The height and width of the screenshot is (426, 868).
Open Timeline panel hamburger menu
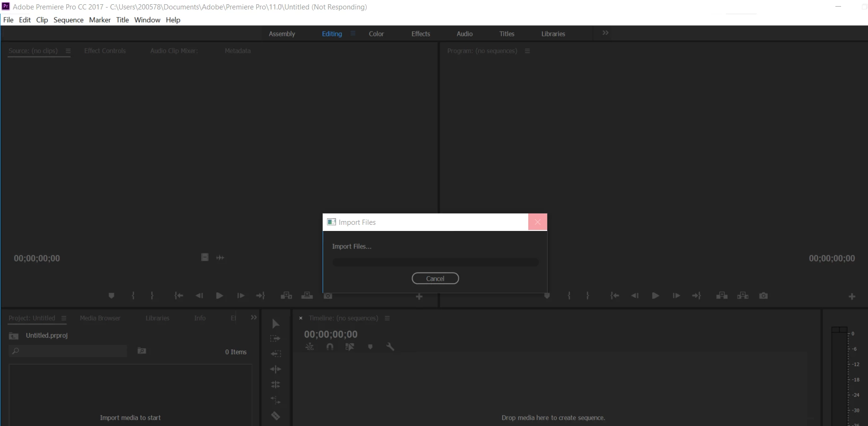pyautogui.click(x=387, y=318)
